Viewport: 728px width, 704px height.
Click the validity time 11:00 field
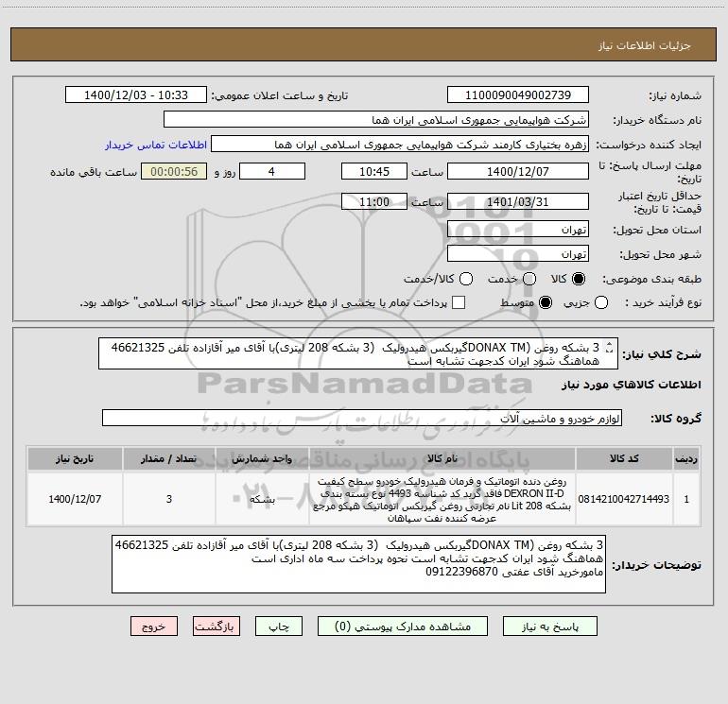(374, 201)
